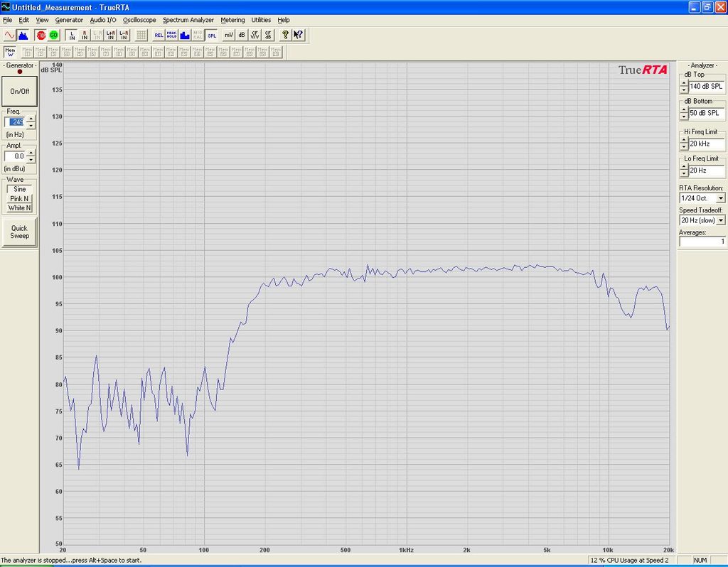This screenshot has width=728, height=567.
Task: Open the Spectrum Analyzer menu
Action: 188,20
